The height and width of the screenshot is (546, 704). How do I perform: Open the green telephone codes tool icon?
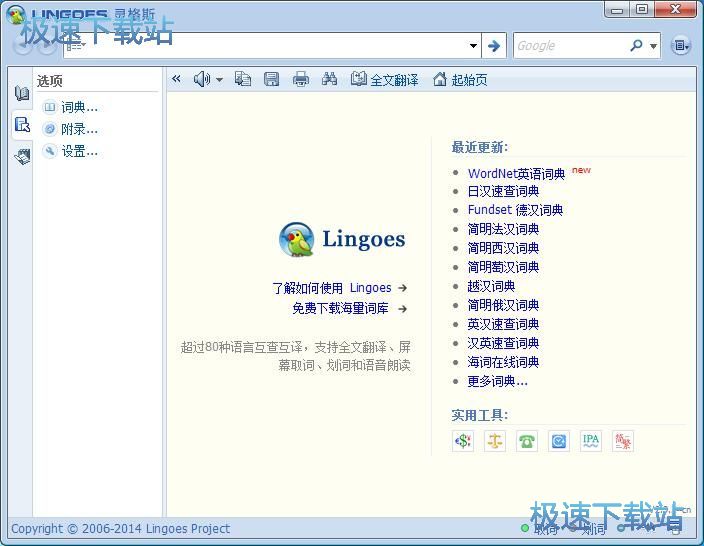527,441
